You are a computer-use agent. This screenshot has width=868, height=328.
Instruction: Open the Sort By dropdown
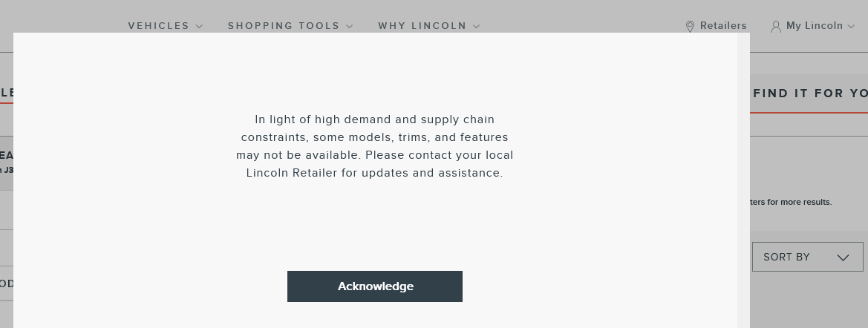point(808,257)
